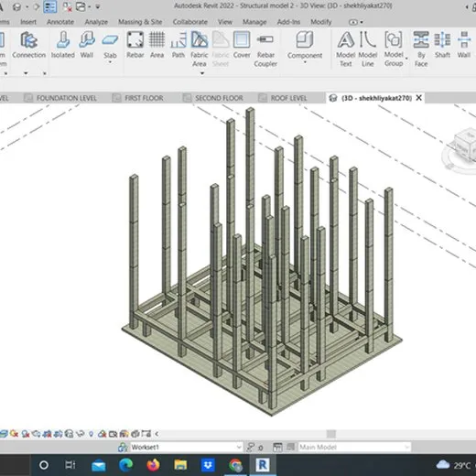Select the Connection tool
This screenshot has width=476, height=476.
(x=28, y=45)
